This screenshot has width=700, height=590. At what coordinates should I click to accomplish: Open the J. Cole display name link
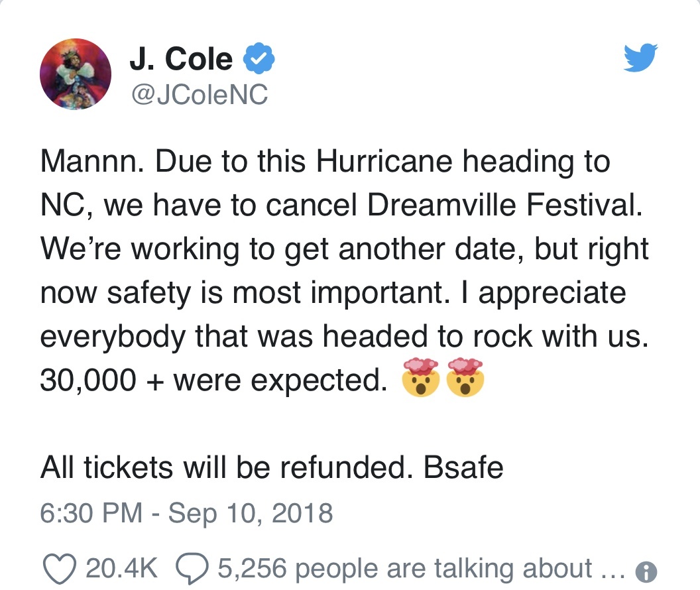(181, 58)
